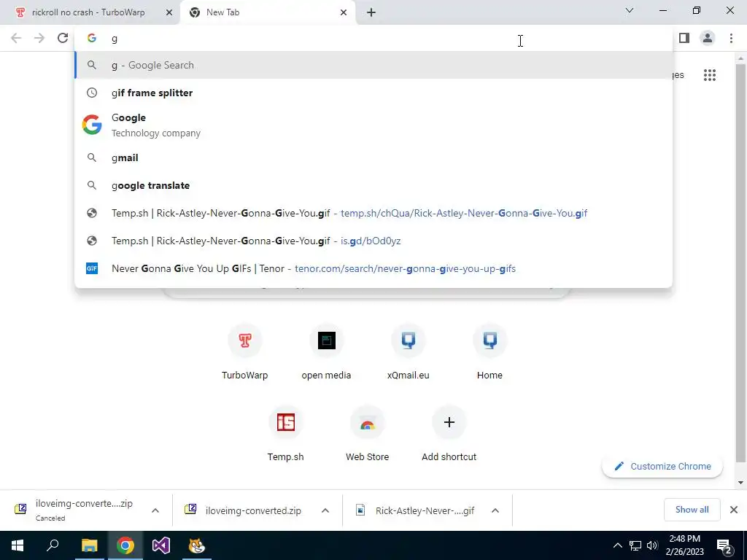
Task: Open the open media shortcut
Action: click(x=326, y=351)
